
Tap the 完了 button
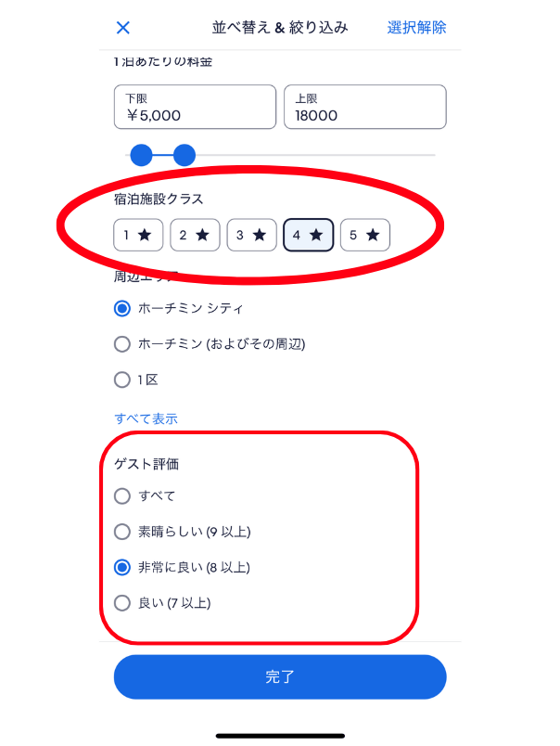[x=280, y=676]
